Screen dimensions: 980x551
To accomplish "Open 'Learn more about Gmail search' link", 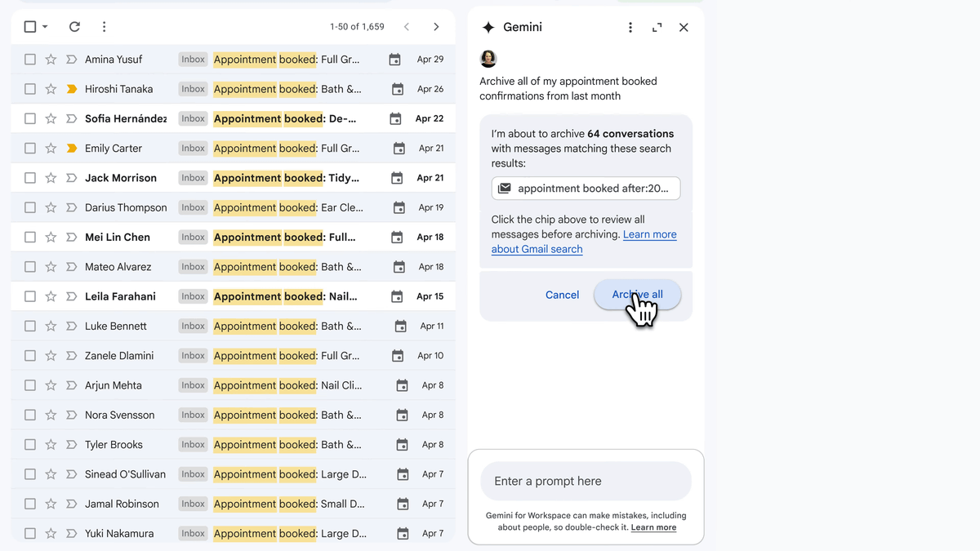I will click(x=584, y=242).
